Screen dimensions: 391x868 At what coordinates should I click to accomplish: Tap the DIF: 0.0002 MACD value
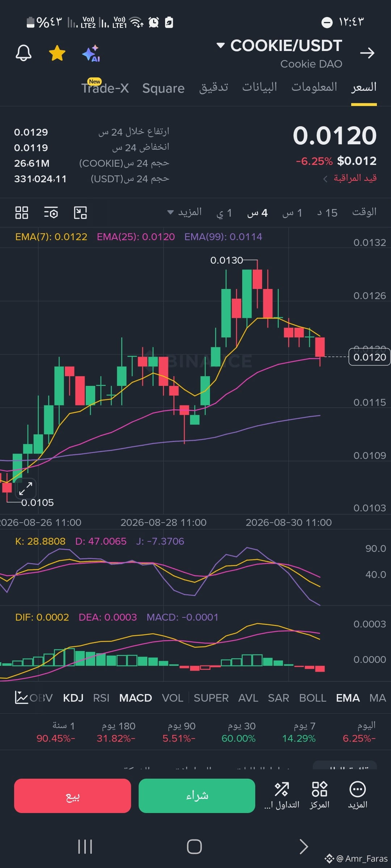[42, 617]
